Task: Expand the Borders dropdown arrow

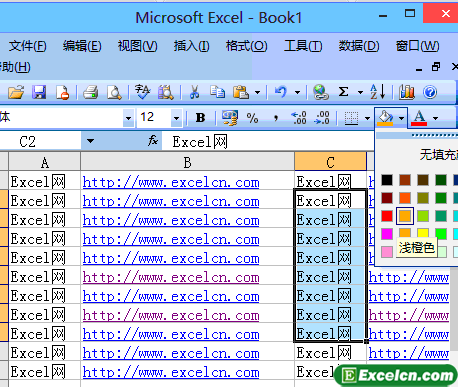Action: click(367, 118)
